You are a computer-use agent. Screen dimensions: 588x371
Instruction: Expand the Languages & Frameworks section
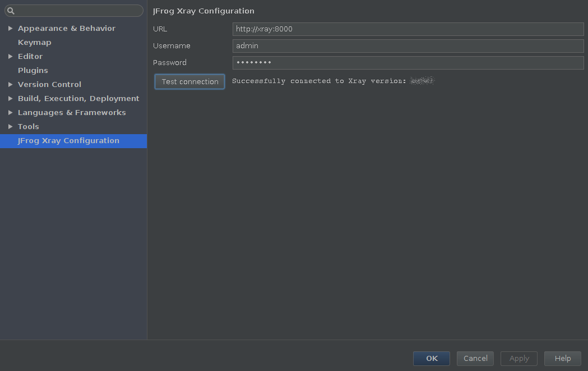click(x=10, y=112)
